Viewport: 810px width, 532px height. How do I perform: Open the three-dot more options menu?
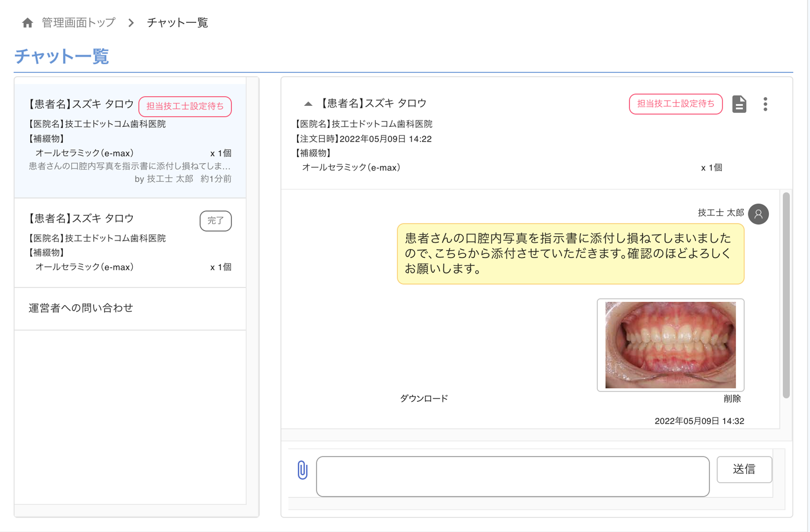[765, 104]
